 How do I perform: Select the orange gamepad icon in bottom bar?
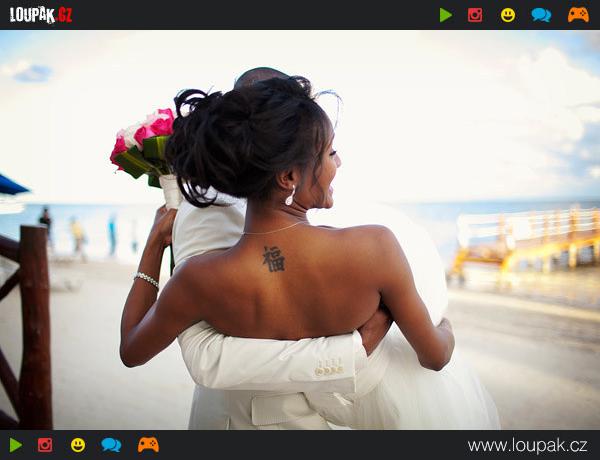tap(148, 445)
